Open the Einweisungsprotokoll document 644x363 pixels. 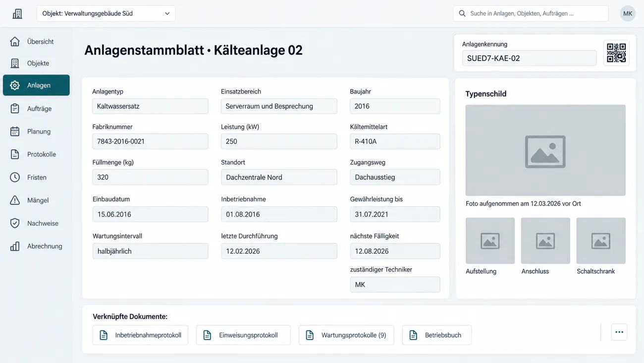pyautogui.click(x=243, y=335)
